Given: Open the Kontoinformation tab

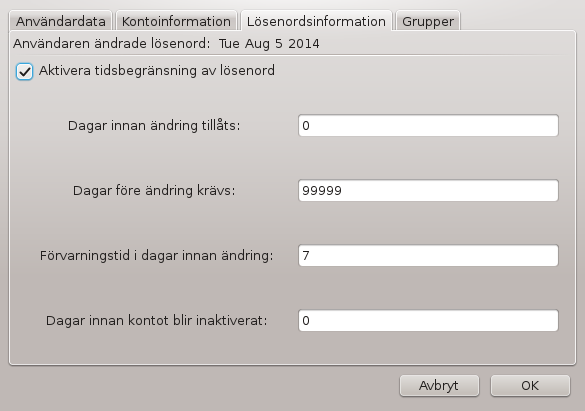Looking at the screenshot, I should click(x=176, y=21).
